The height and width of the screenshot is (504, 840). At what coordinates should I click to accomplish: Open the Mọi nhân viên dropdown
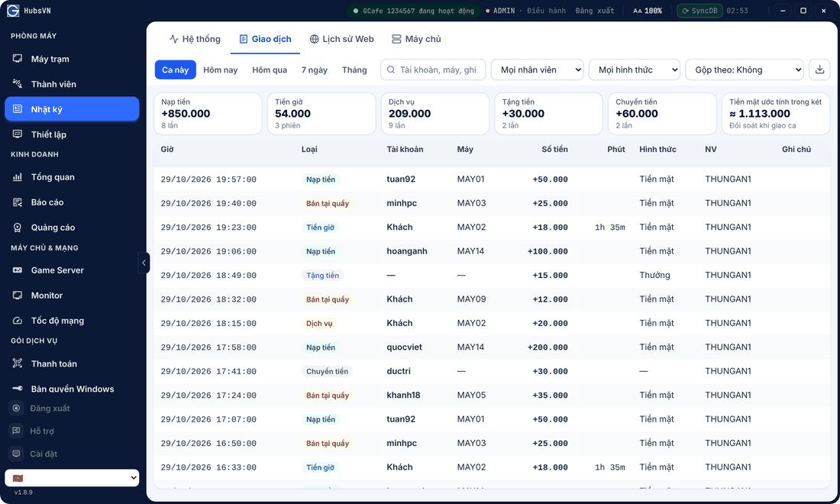[x=538, y=69]
